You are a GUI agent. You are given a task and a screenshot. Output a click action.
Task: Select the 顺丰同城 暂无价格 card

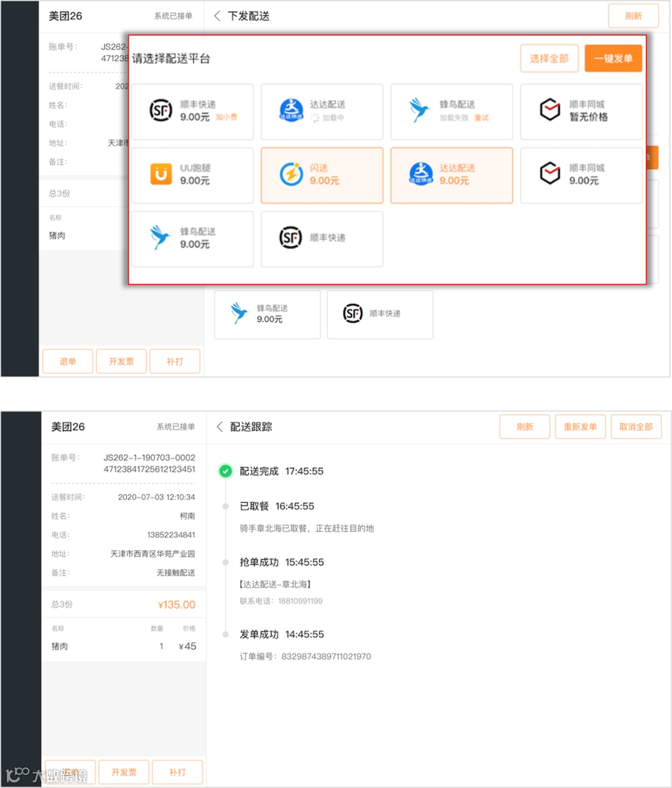[581, 112]
